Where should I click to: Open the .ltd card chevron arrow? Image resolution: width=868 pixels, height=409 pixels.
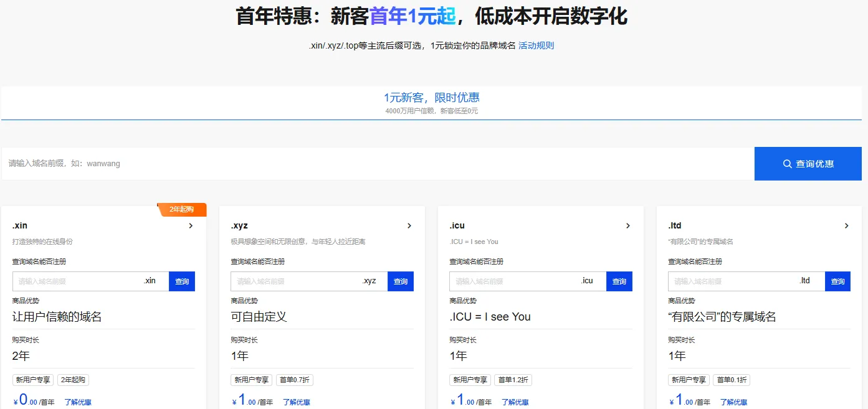coord(847,226)
